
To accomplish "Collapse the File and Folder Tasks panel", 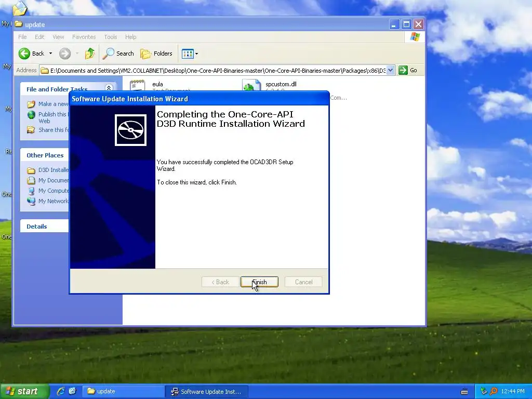I will (x=109, y=88).
